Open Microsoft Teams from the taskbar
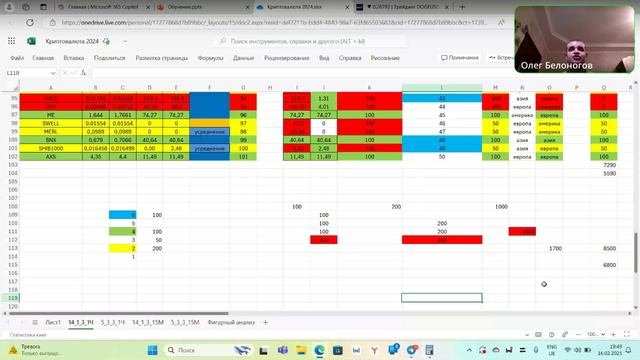640x360 pixels. click(282, 350)
